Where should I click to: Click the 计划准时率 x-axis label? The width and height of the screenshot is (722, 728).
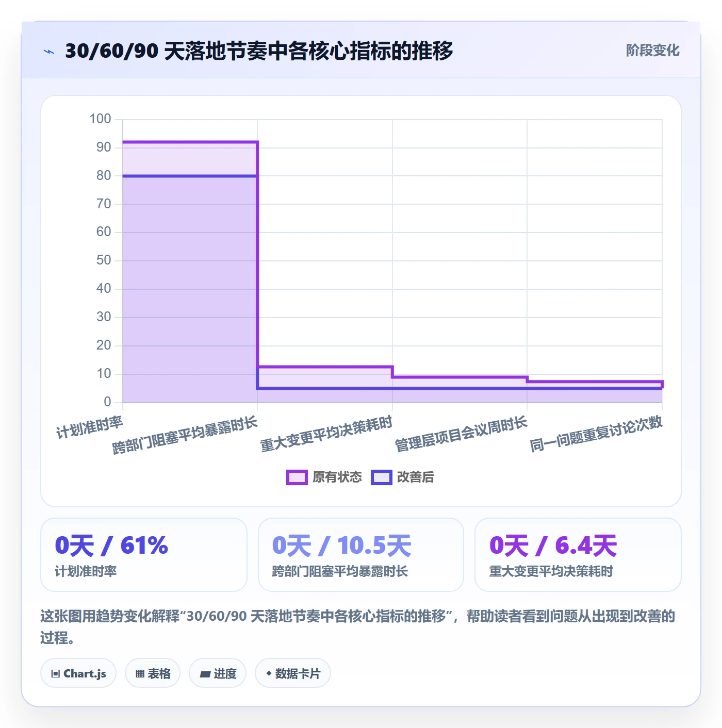click(90, 427)
